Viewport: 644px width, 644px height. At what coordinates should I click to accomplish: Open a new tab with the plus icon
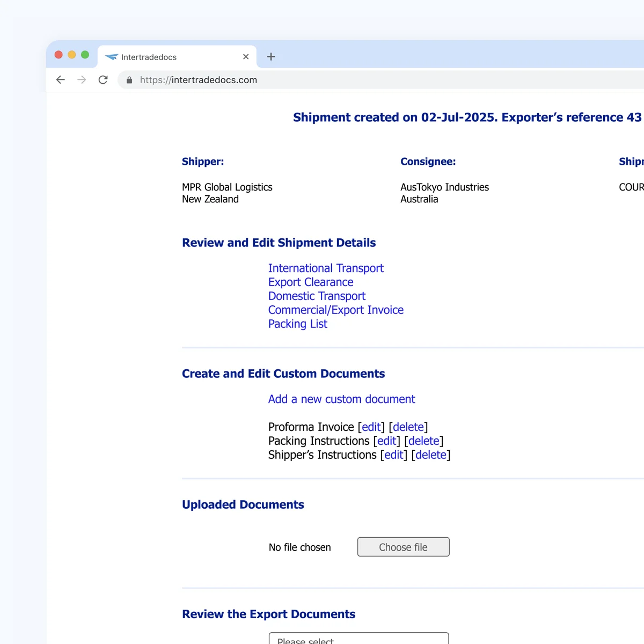(x=271, y=57)
